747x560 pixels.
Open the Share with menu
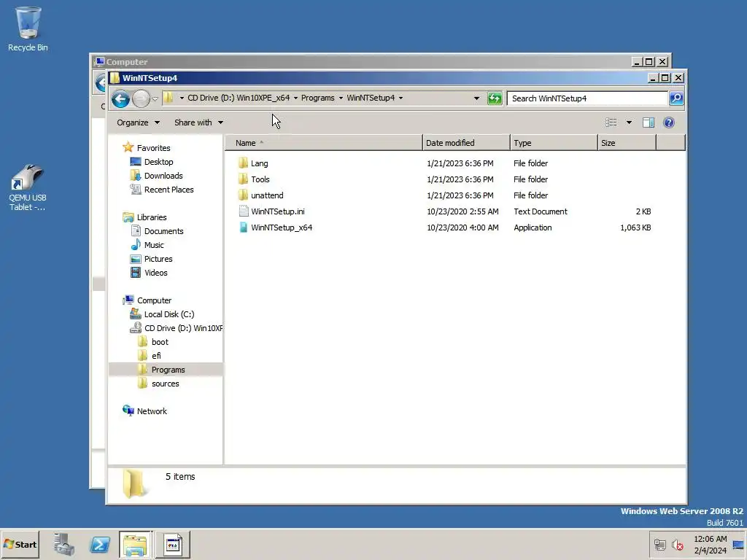click(198, 122)
